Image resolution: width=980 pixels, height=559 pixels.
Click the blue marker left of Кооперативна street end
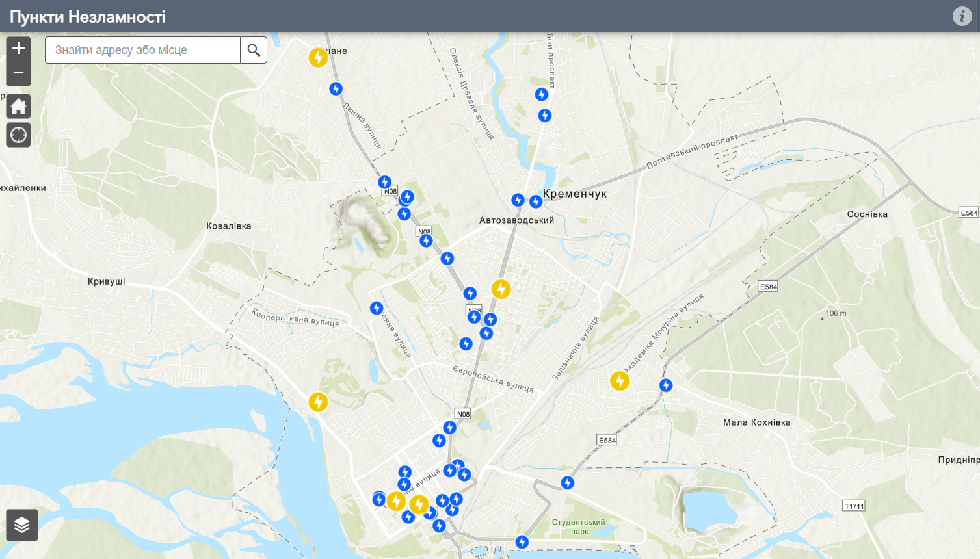(x=377, y=308)
